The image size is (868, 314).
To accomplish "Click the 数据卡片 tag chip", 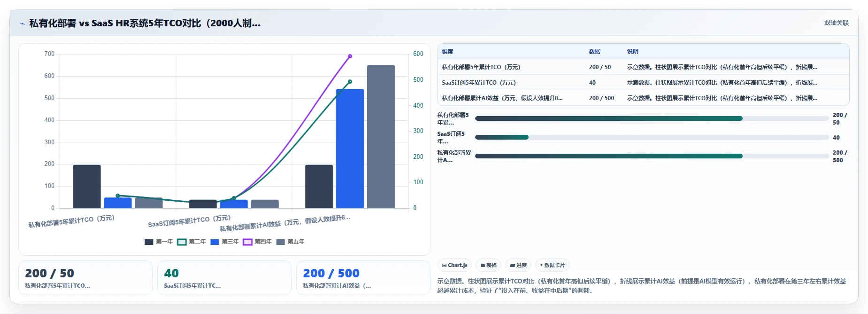I will point(552,265).
